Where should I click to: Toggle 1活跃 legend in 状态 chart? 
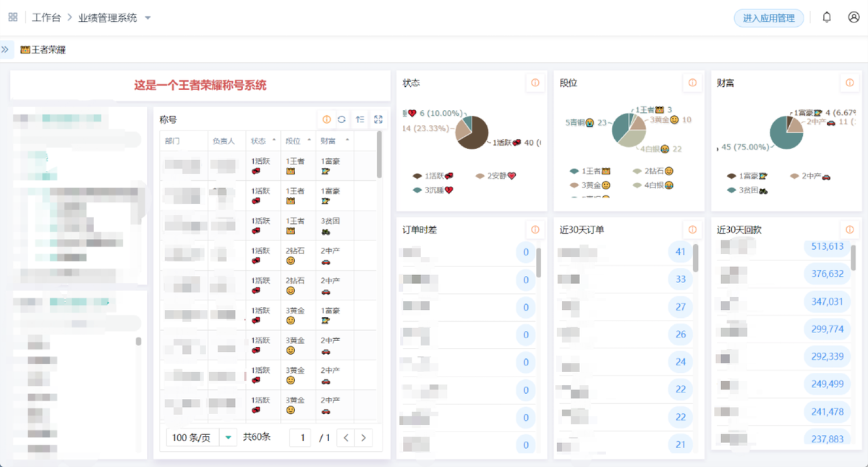(x=433, y=176)
